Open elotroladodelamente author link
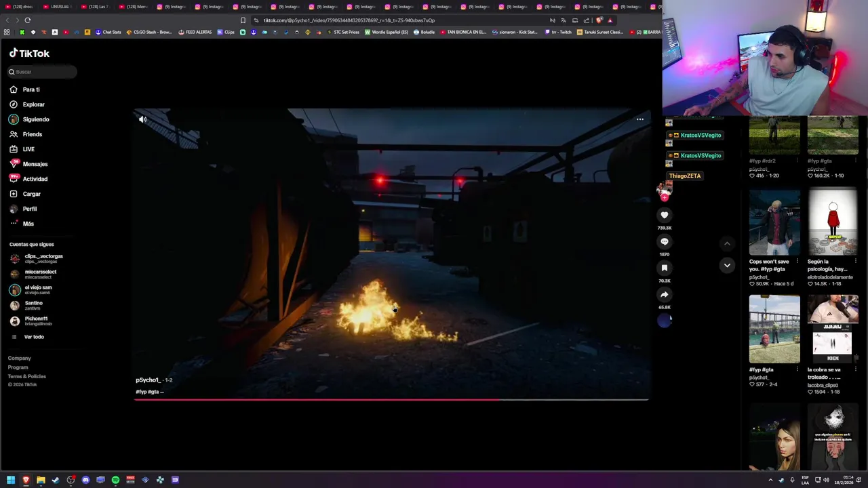Screen dimensions: 868x488 click(x=830, y=277)
